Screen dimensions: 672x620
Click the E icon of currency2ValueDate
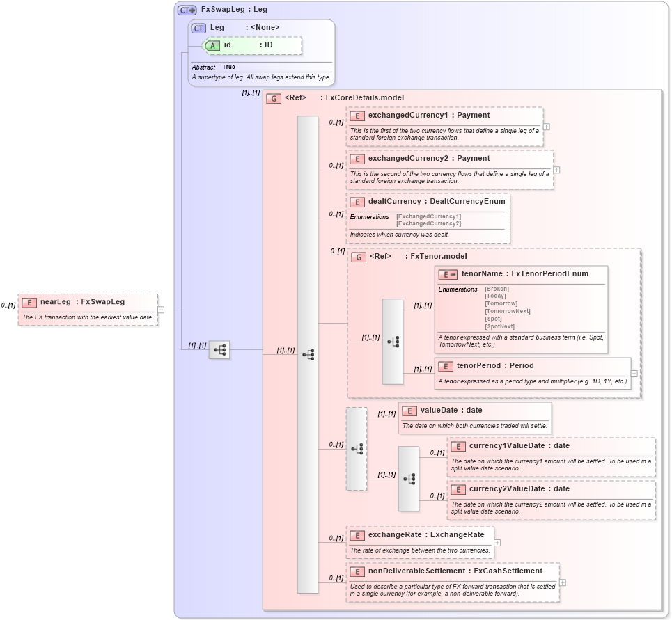point(458,489)
